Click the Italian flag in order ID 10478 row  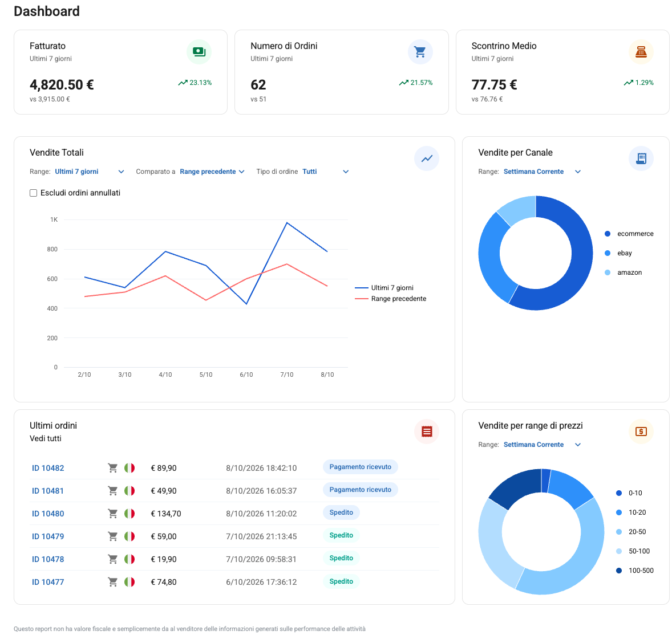tap(129, 559)
